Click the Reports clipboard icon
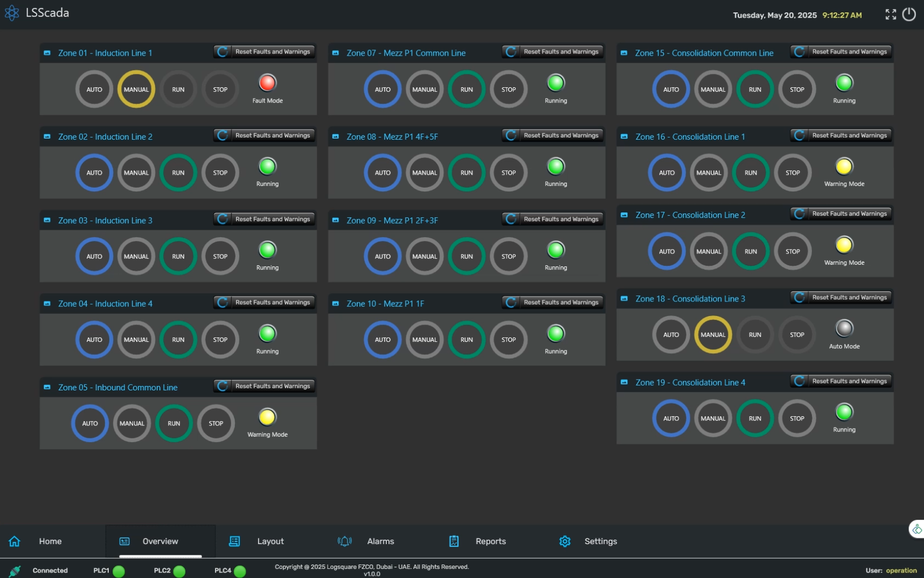 point(454,541)
